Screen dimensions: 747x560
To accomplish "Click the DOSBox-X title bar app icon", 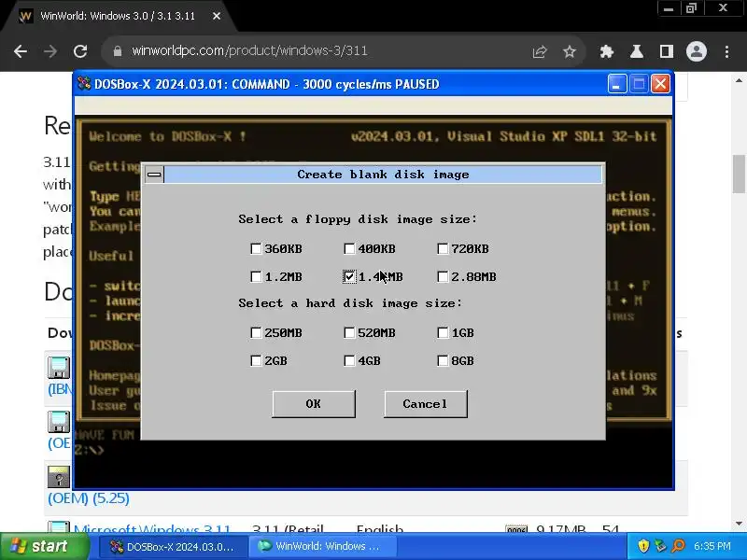I will pos(84,84).
